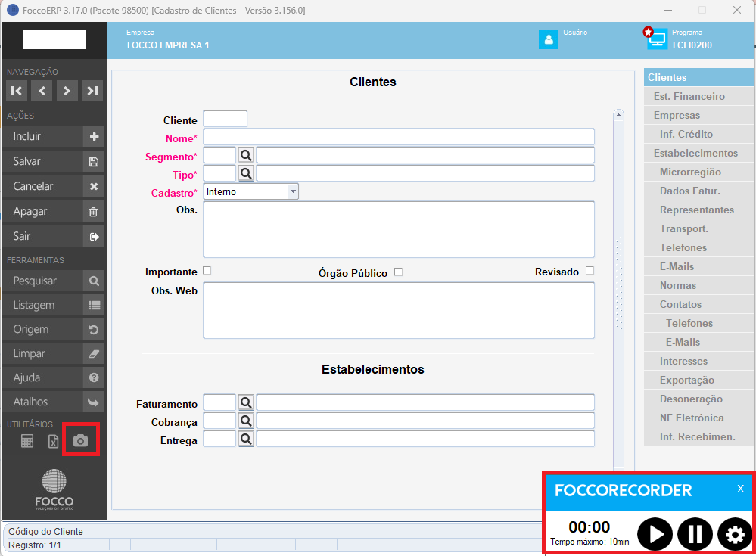Open the Inf. Recebimen. tab
The image size is (756, 556).
click(699, 437)
